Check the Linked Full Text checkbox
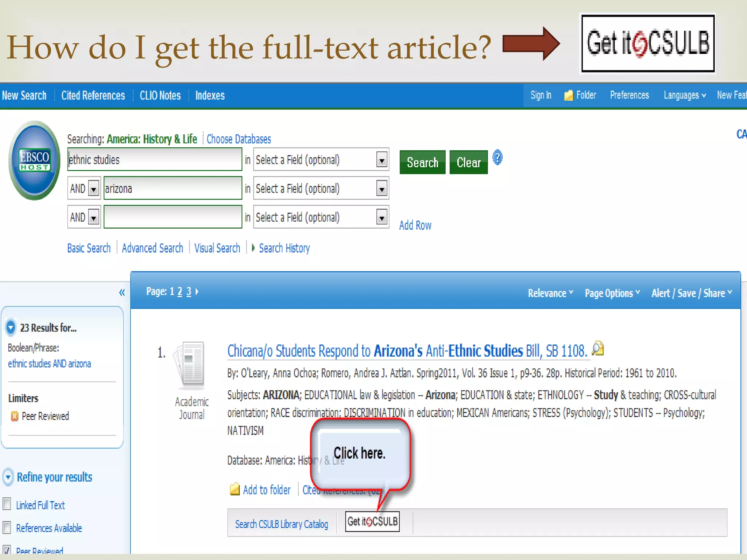The width and height of the screenshot is (747, 560). 7,504
